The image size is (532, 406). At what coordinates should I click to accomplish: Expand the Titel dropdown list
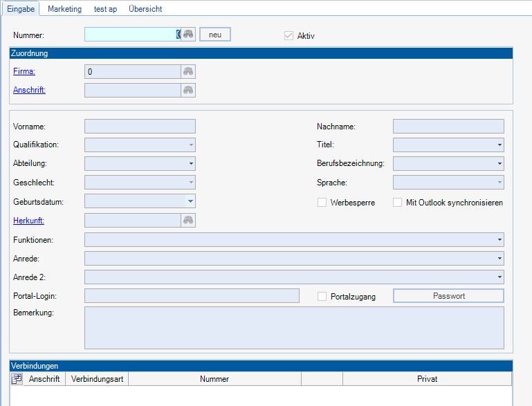(x=499, y=145)
